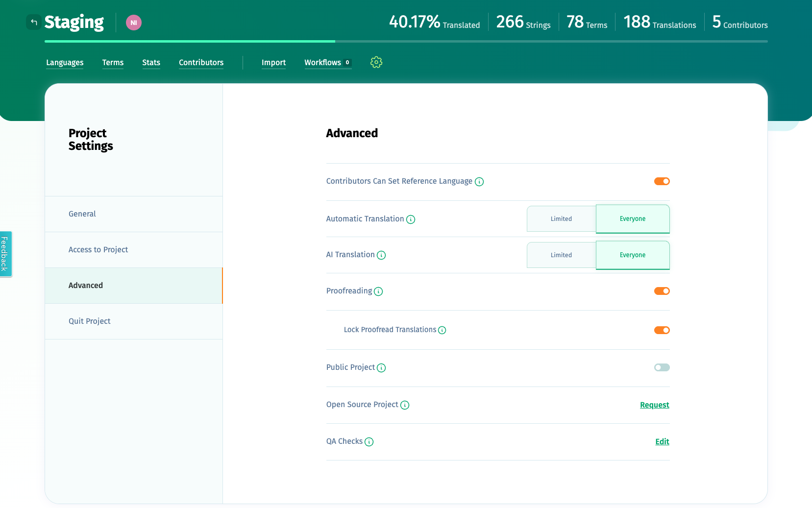Screen dimensions: 812x508
Task: Switch to the Contributors tab
Action: pyautogui.click(x=201, y=63)
